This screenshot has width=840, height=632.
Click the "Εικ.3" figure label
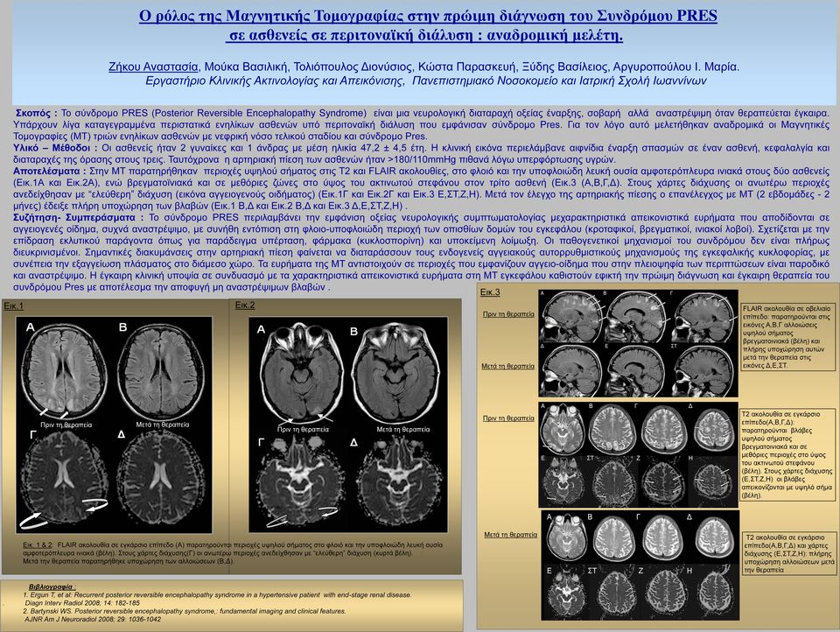tap(490, 292)
